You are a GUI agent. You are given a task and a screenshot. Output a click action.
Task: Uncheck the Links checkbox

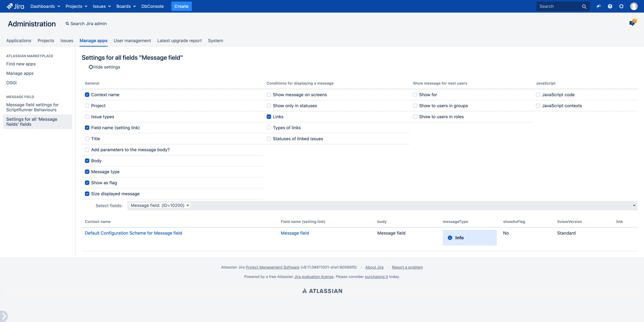click(269, 117)
